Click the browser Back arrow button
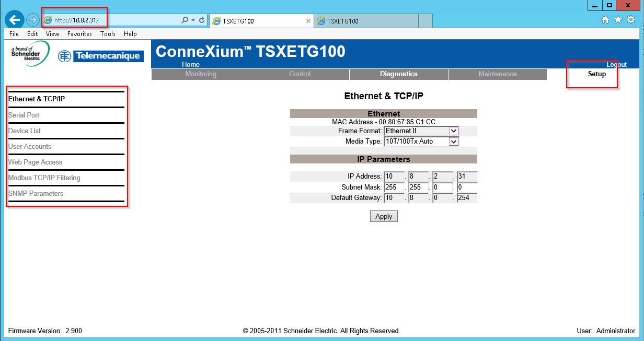 coord(14,20)
